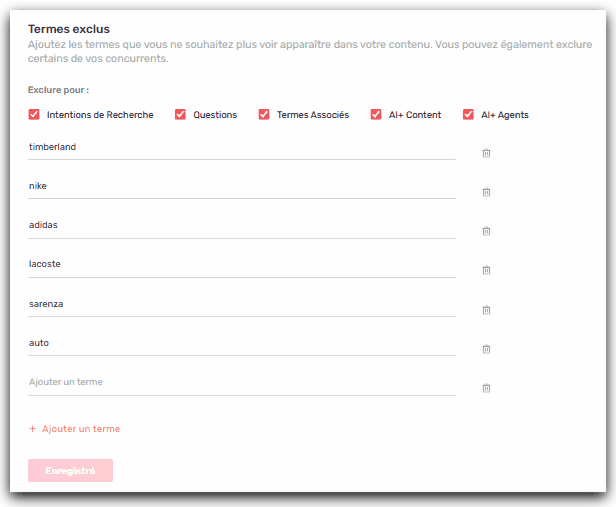
Task: Click trash icon next to lacoste
Action: click(x=486, y=270)
